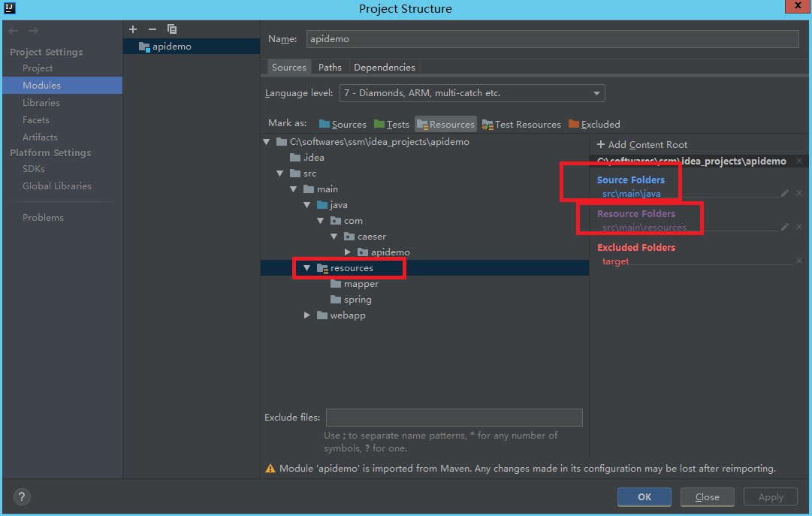Edit src\main\java source folder properties
Viewport: 812px width, 516px height.
pos(785,193)
